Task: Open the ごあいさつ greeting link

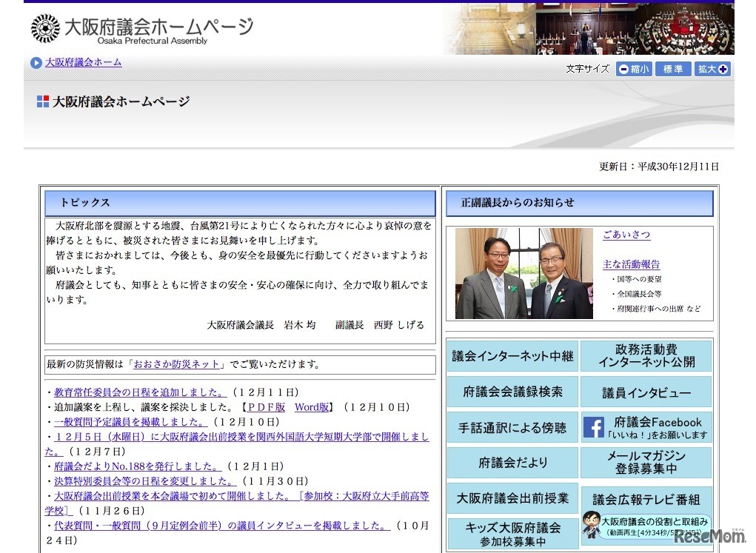Action: (x=626, y=235)
